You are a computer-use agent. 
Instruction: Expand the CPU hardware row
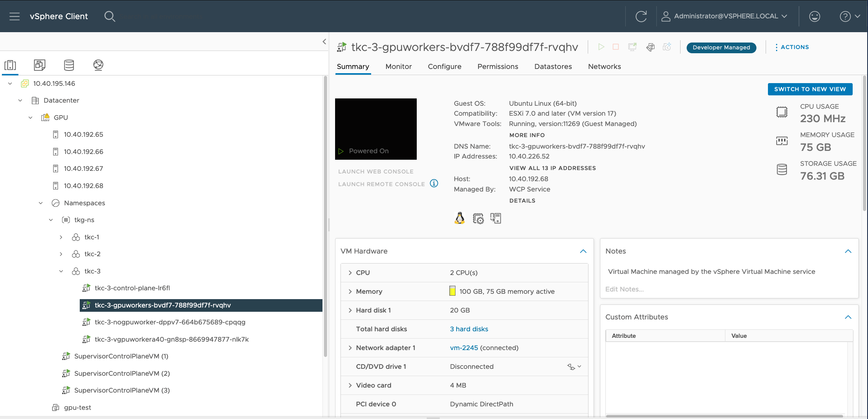[x=350, y=273]
